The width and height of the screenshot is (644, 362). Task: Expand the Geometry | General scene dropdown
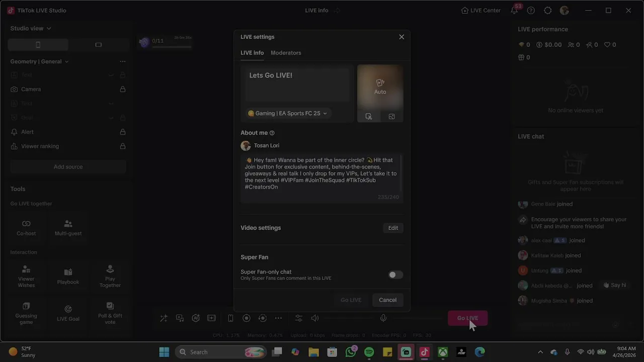(x=39, y=61)
